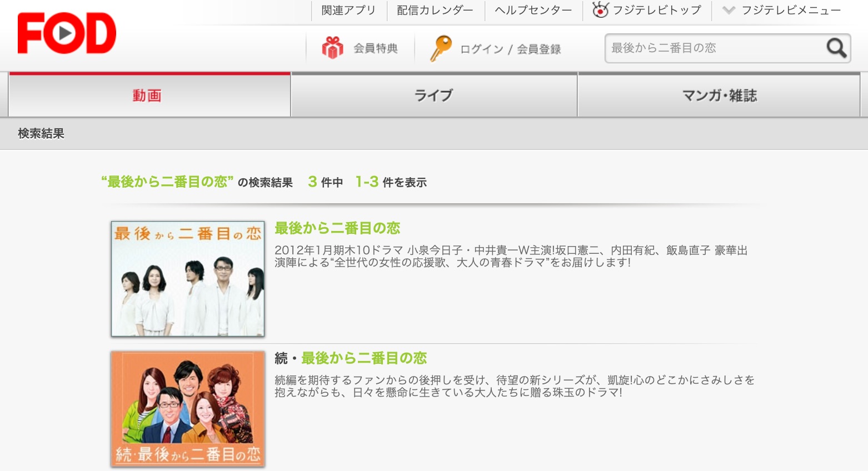
Task: Click the Fuji TV mascot icon
Action: (x=600, y=10)
